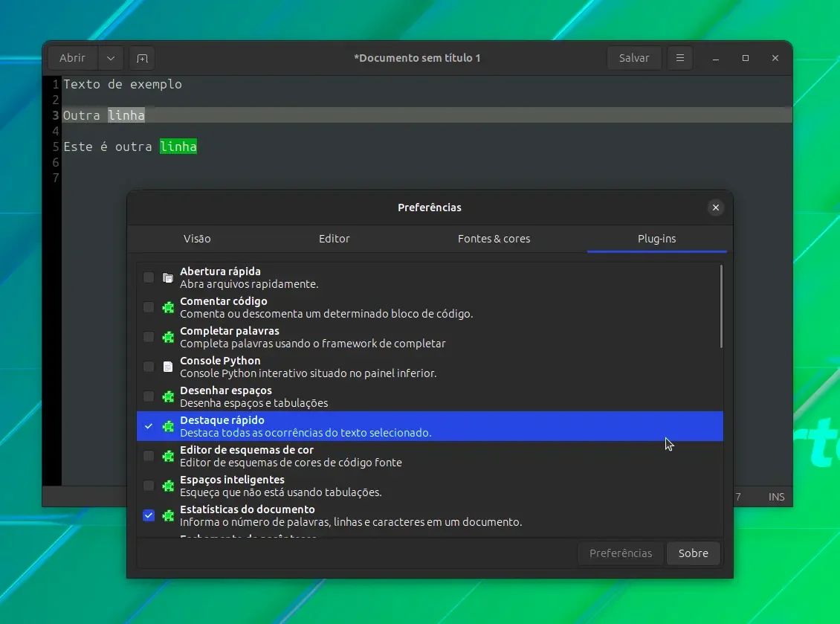840x624 pixels.
Task: Click the Abrir button
Action: (x=72, y=58)
